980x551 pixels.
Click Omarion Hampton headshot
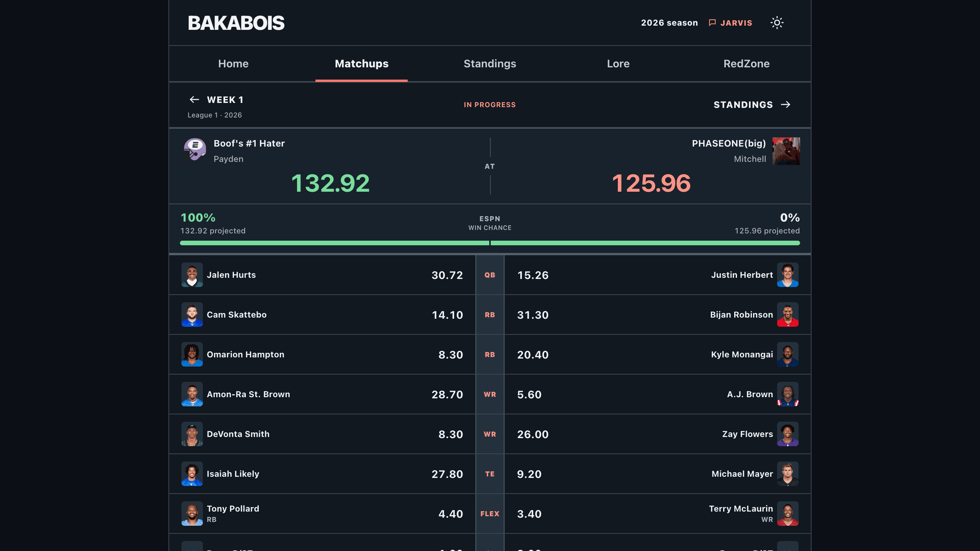(x=192, y=354)
